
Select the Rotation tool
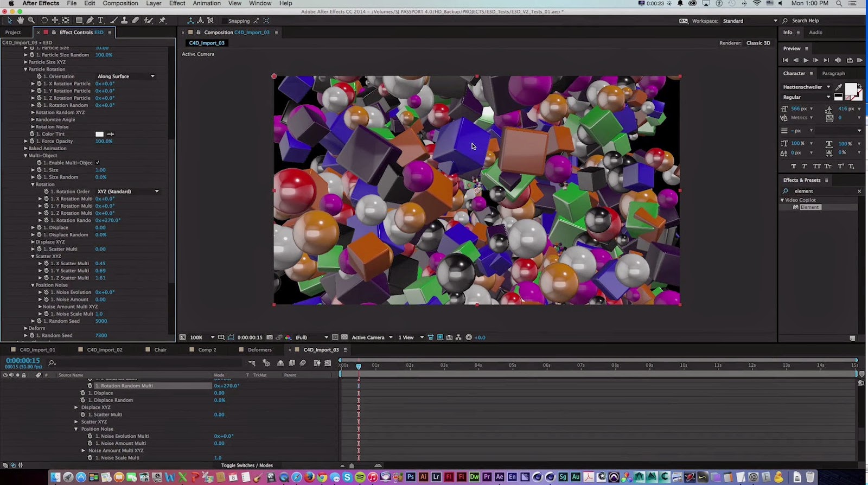[44, 21]
